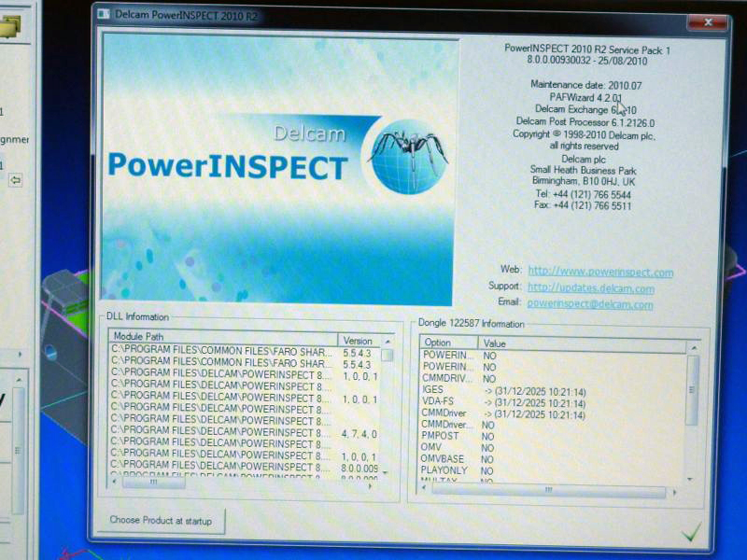Click the green checkmark OK icon

(691, 531)
